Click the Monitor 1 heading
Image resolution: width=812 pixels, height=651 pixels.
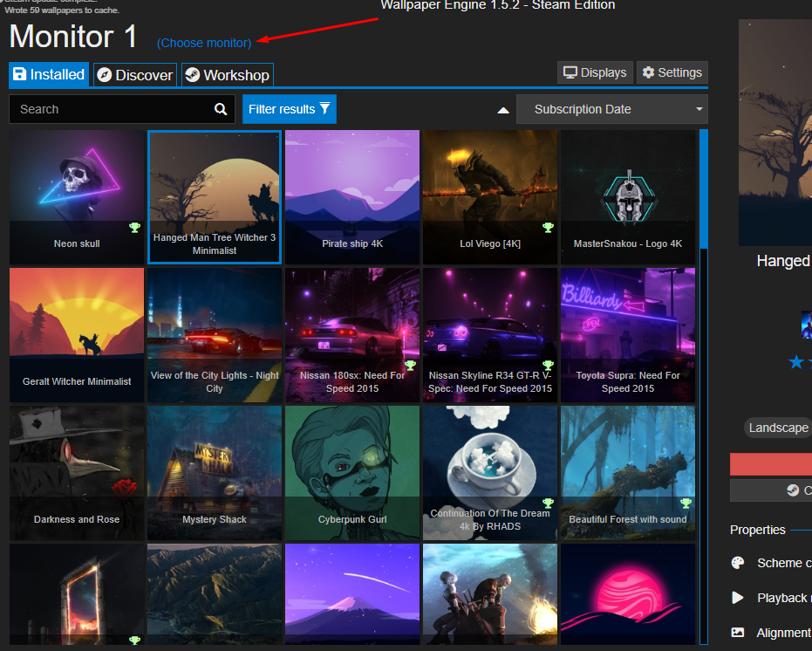73,37
